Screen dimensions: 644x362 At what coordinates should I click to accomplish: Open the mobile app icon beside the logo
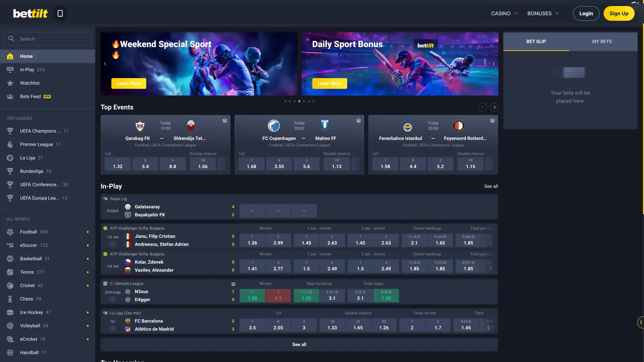60,13
